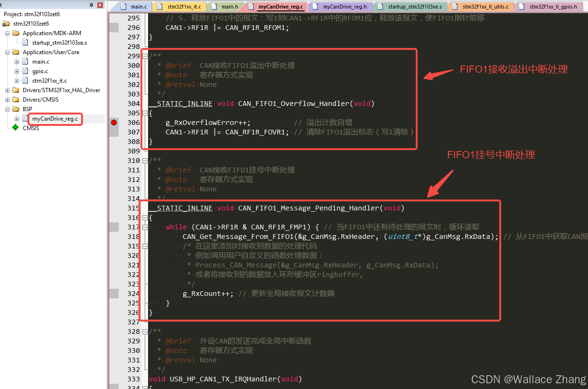Select startup_stm32f103xe.s in the project tree
The width and height of the screenshot is (588, 389).
tap(59, 43)
